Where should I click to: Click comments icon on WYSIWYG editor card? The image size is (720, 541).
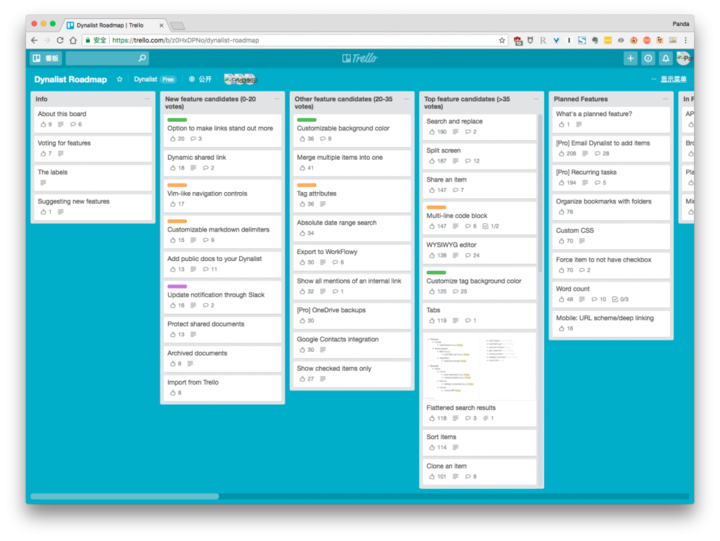click(468, 255)
